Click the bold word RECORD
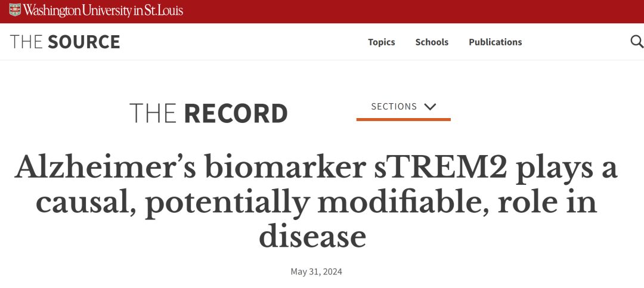 [236, 113]
